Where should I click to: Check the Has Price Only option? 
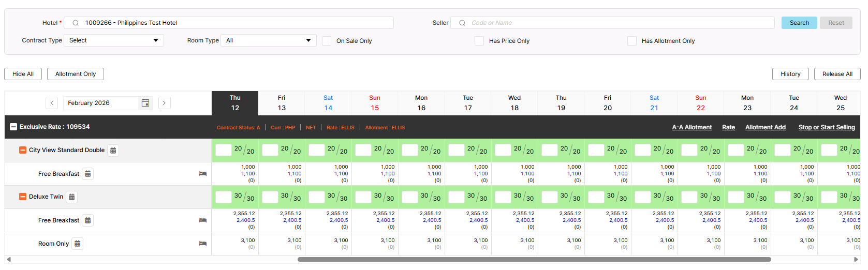click(479, 41)
